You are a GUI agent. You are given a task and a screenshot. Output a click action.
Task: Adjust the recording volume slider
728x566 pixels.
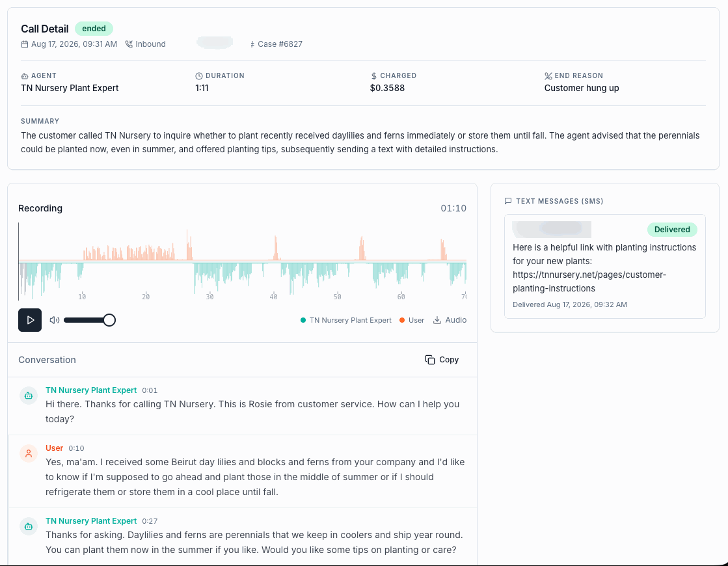point(90,320)
